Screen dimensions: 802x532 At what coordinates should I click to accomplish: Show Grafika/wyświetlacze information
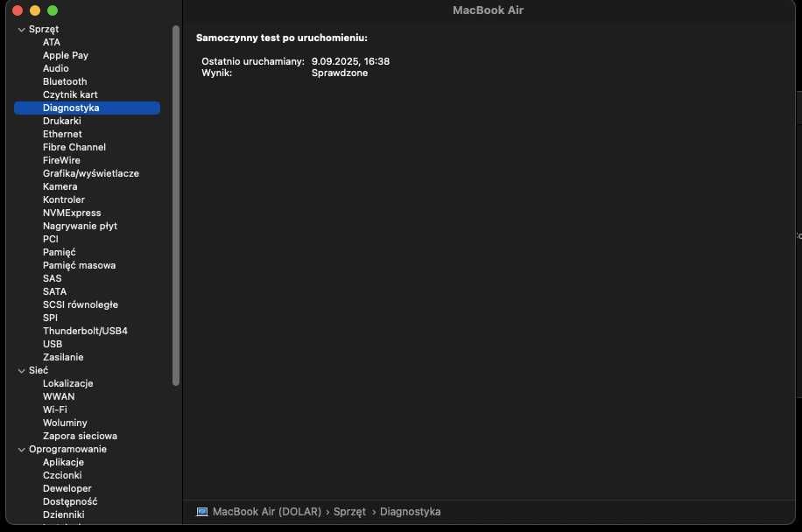pyautogui.click(x=91, y=173)
